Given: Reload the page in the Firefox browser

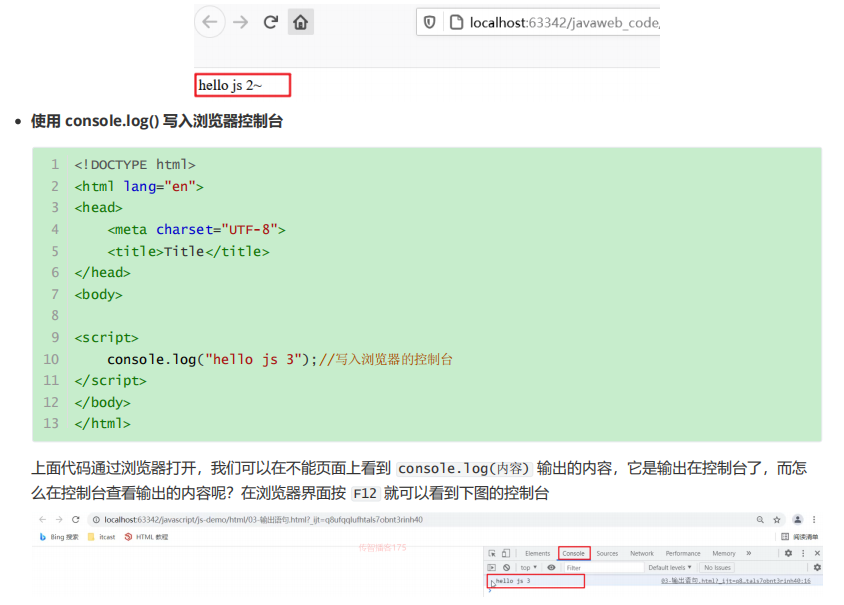Looking at the screenshot, I should [x=271, y=22].
